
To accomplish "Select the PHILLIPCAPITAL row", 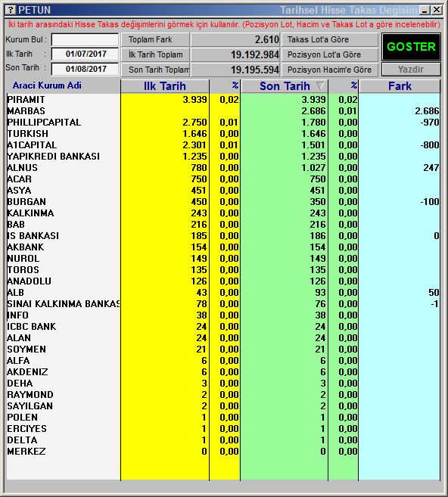I will 223,123.
